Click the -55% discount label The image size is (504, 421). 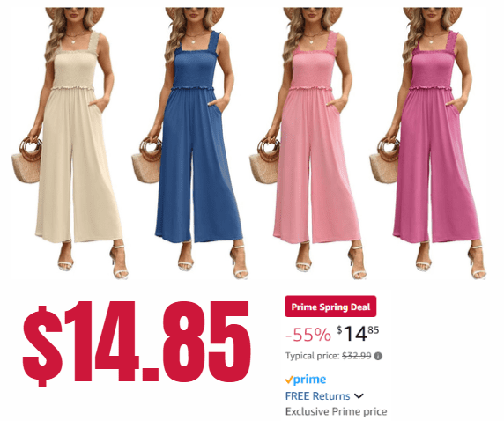(x=308, y=335)
